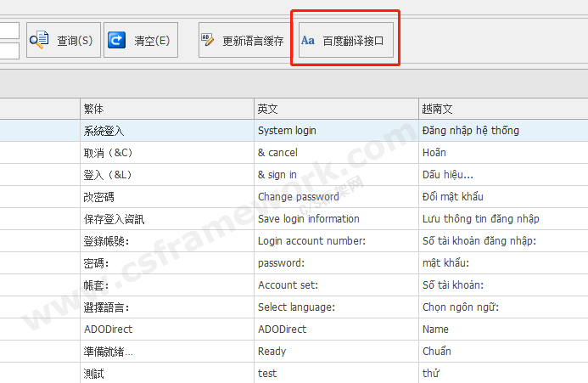Image resolution: width=588 pixels, height=383 pixels.
Task: Select the "& cancel" cell
Action: [277, 153]
